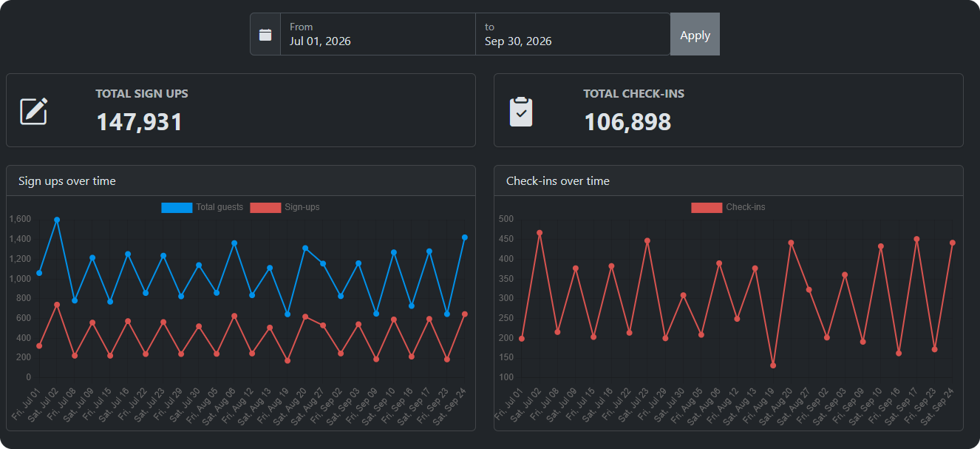This screenshot has height=449, width=980.
Task: Click the Sat, Sep 24 x-axis label in check-ins chart
Action: (939, 405)
